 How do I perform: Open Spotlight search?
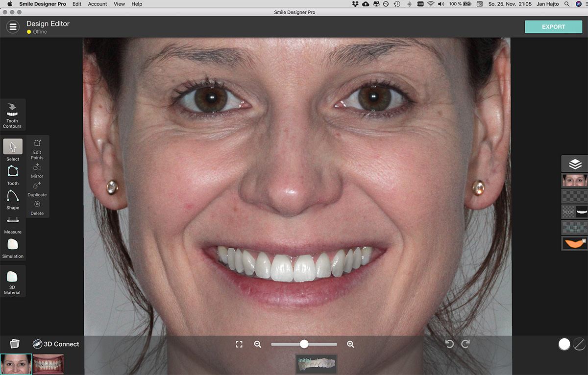pyautogui.click(x=567, y=4)
